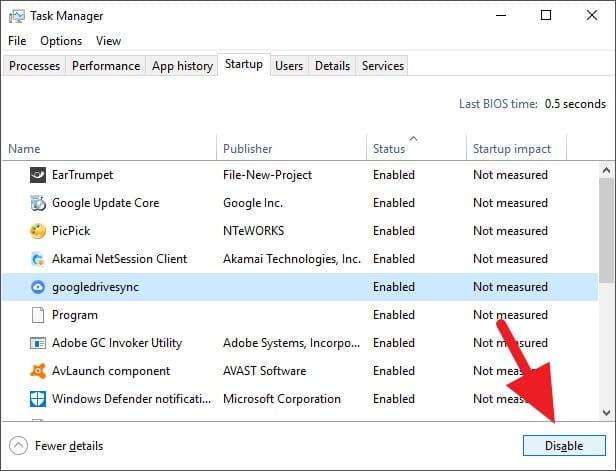Click the Disable button
This screenshot has width=616, height=471.
pos(564,445)
